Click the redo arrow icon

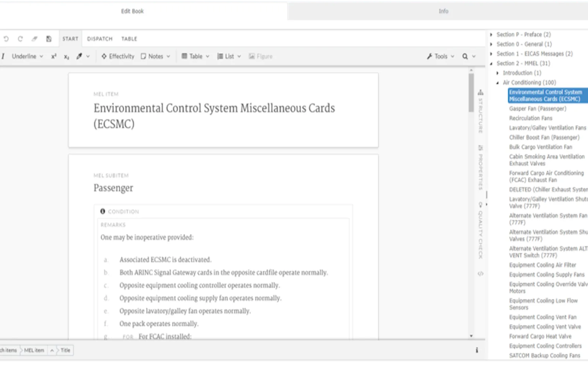[x=20, y=39]
